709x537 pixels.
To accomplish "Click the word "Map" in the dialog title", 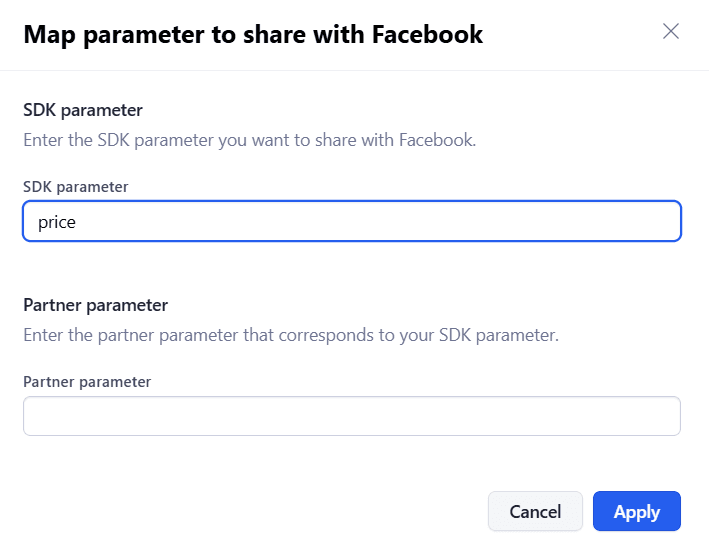I will point(48,35).
